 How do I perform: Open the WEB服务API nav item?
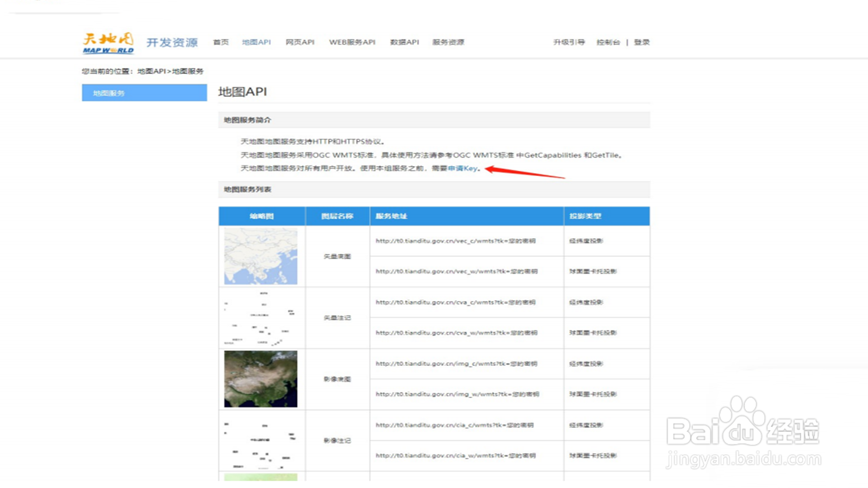[352, 42]
